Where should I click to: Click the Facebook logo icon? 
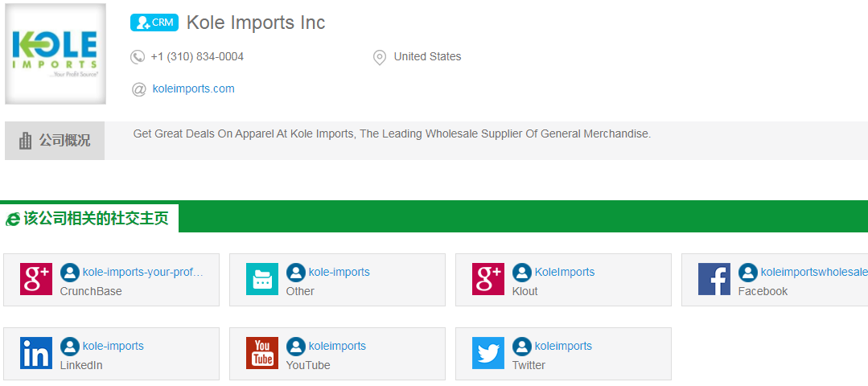point(714,279)
